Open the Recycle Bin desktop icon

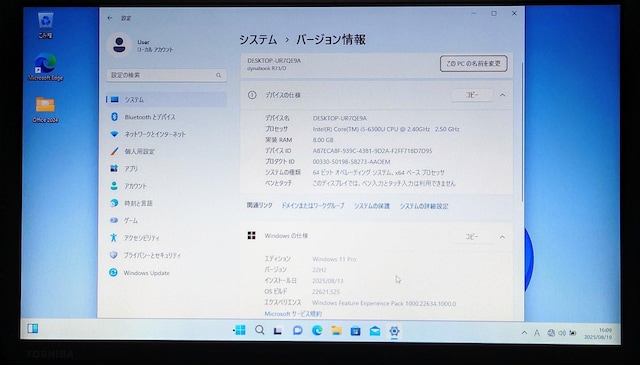(45, 25)
